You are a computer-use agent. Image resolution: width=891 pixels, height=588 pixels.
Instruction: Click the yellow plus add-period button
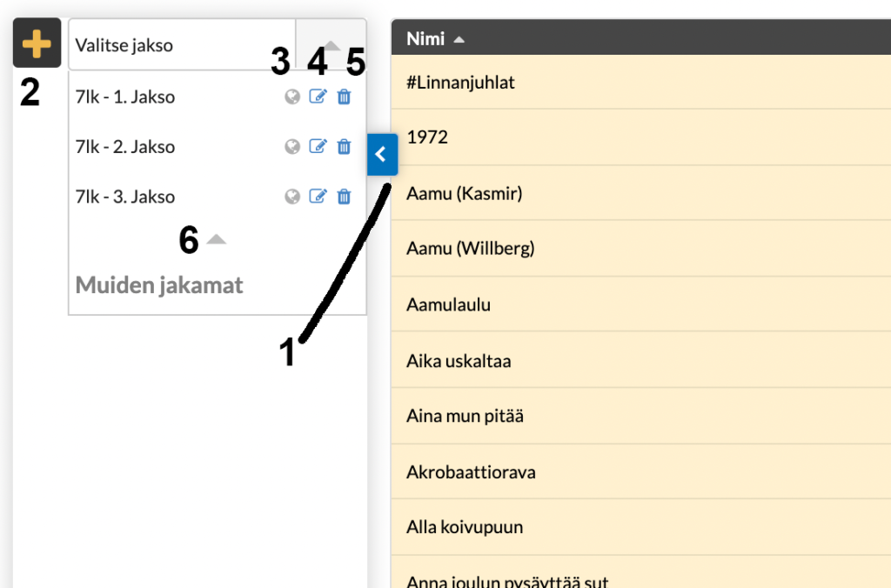point(37,43)
